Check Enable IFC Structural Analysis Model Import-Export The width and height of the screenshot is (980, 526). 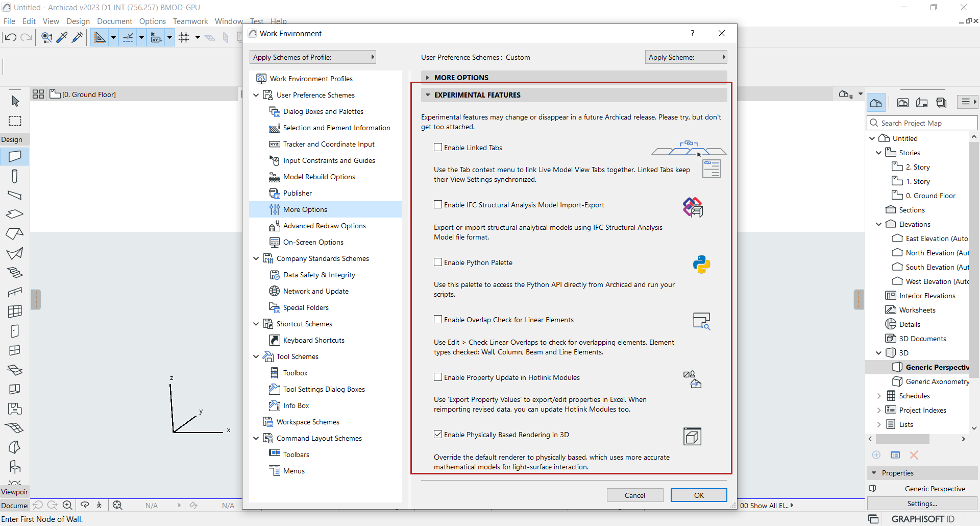pos(438,205)
